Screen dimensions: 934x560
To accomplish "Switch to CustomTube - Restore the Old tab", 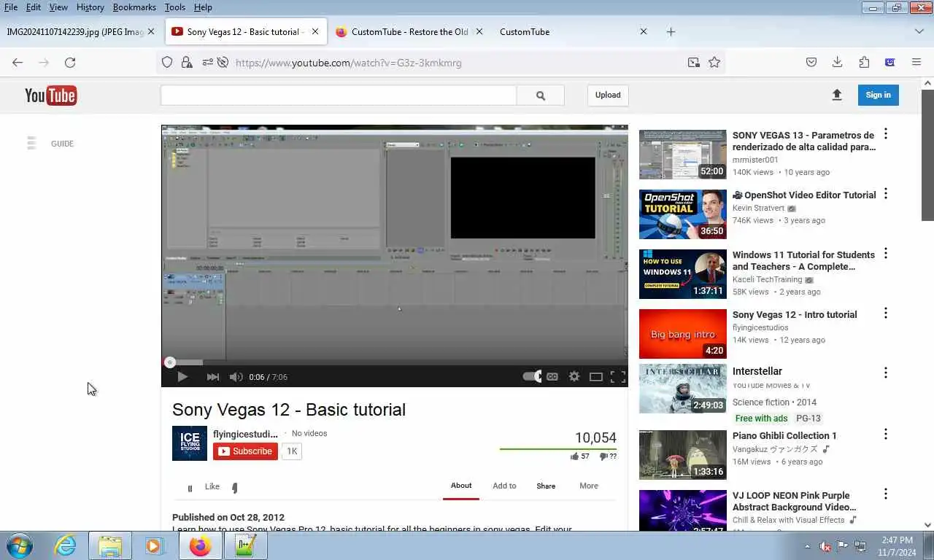I will pos(409,32).
